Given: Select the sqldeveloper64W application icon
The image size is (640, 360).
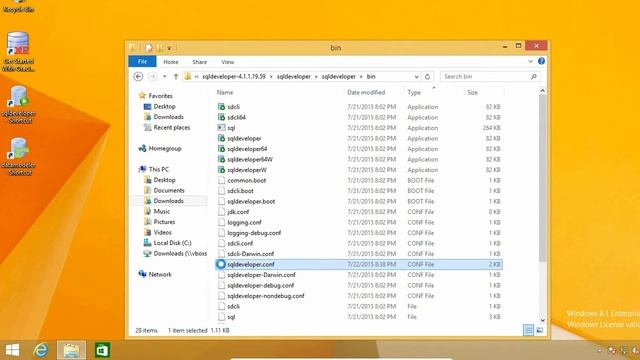Looking at the screenshot, I should point(221,160).
